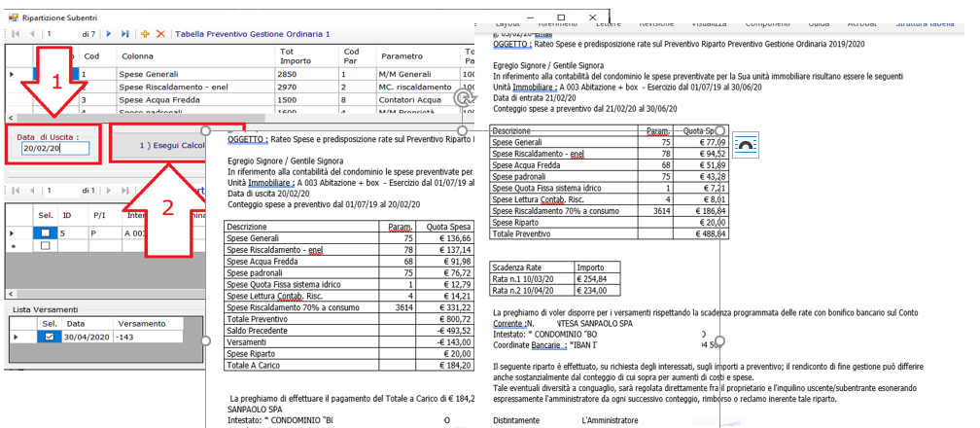Click record position box showing 'di 1'
The width and height of the screenshot is (980, 428).
(60, 191)
